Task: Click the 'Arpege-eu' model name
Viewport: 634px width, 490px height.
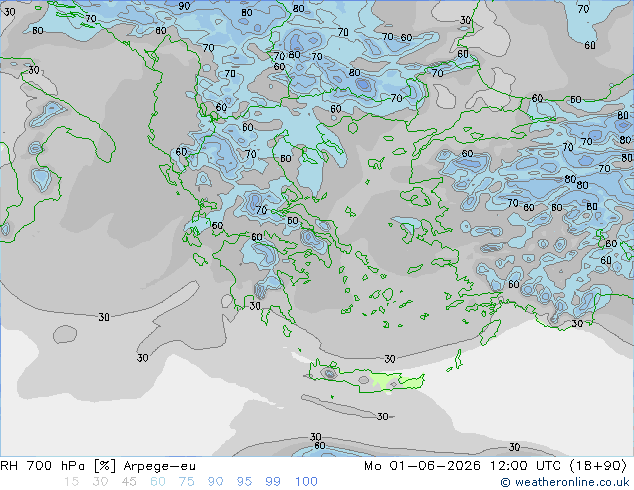Action: (x=159, y=466)
